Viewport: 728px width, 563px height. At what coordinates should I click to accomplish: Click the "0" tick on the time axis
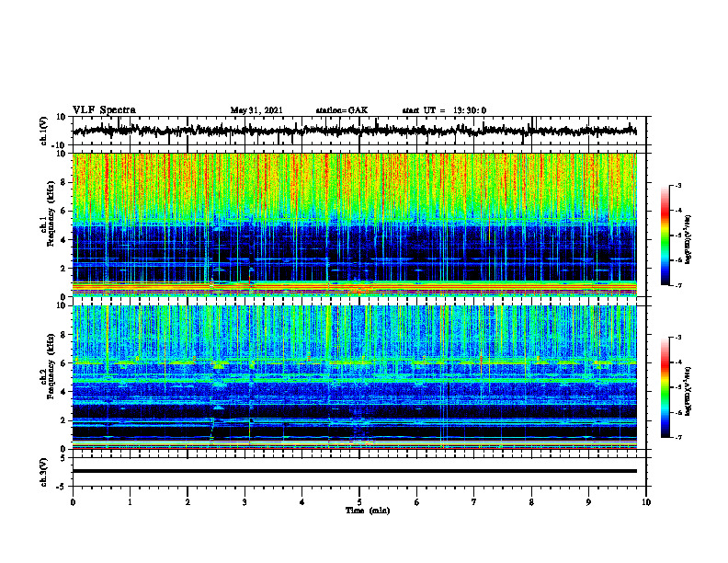coord(73,502)
